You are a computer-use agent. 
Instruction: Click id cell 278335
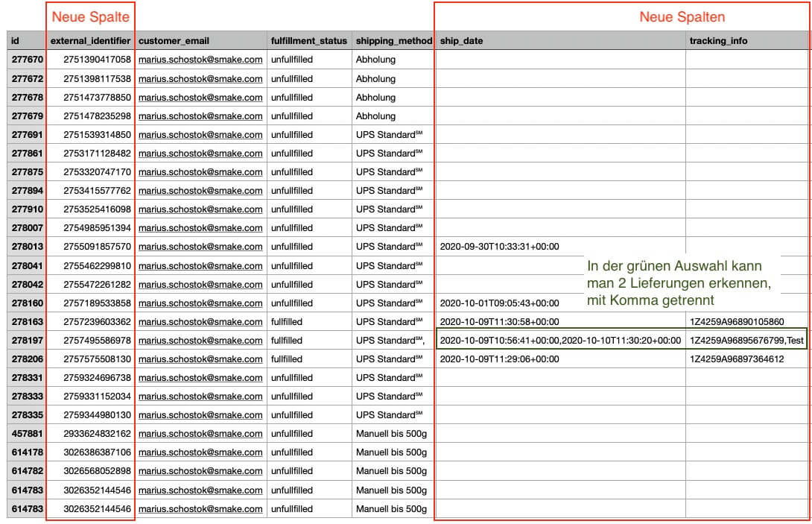point(26,415)
